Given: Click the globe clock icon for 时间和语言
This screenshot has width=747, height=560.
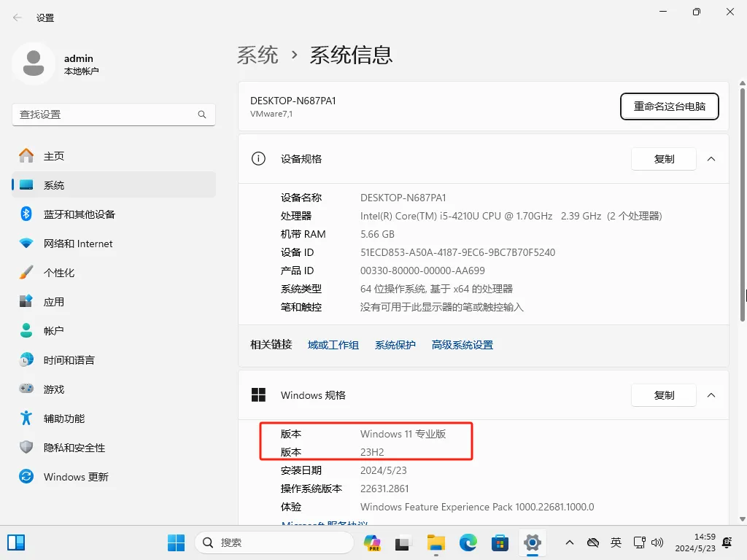Looking at the screenshot, I should 26,359.
